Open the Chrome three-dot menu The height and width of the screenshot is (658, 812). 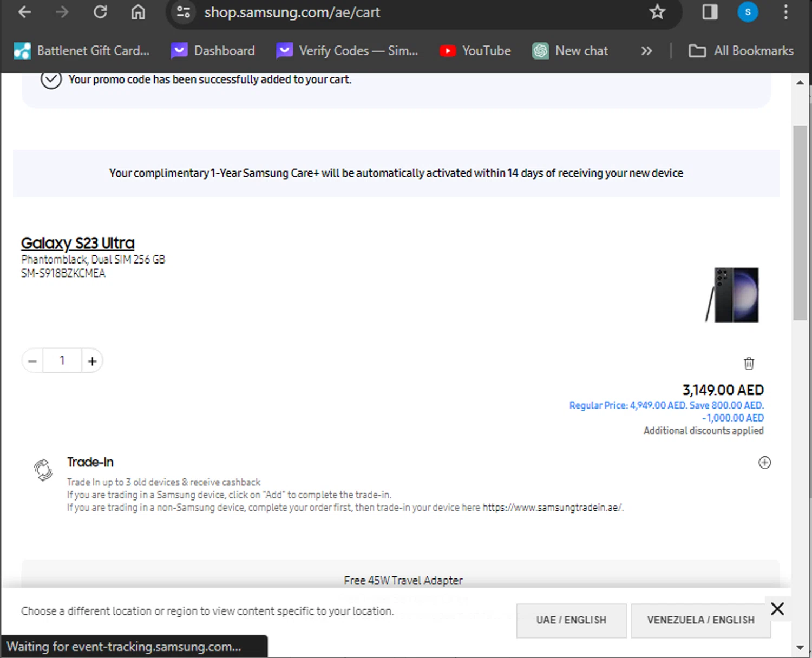point(785,12)
